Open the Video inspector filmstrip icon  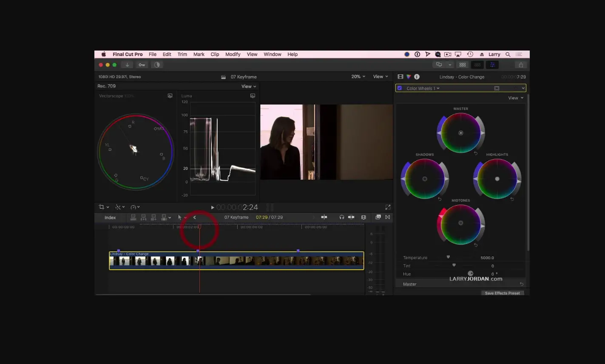click(x=400, y=76)
